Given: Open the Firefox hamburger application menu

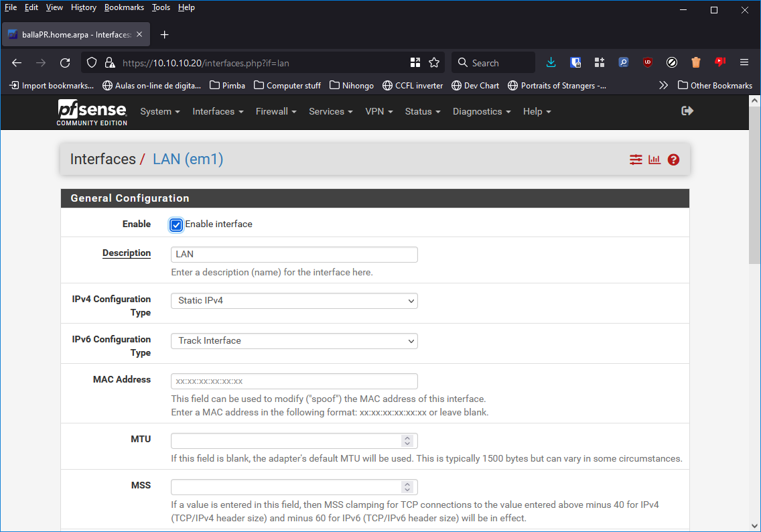Looking at the screenshot, I should [744, 63].
